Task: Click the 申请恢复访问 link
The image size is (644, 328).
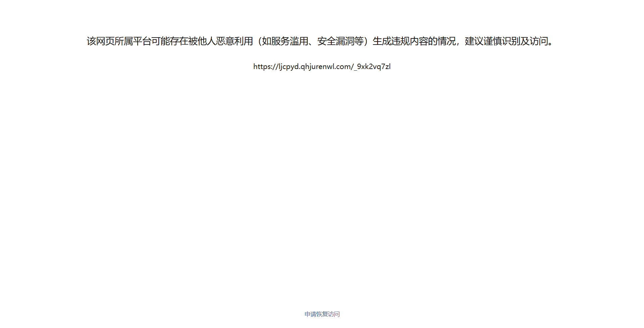Action: tap(322, 314)
